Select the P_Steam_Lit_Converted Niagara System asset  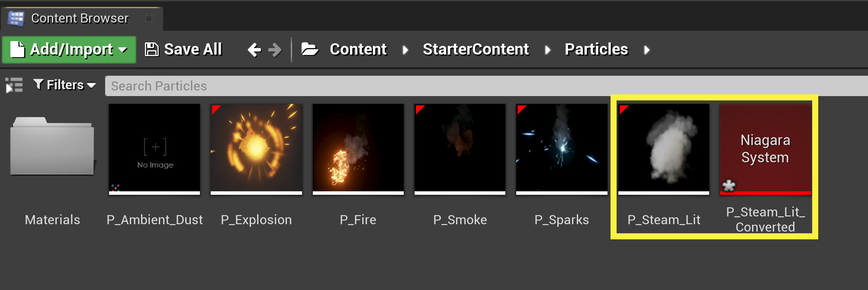tap(765, 148)
